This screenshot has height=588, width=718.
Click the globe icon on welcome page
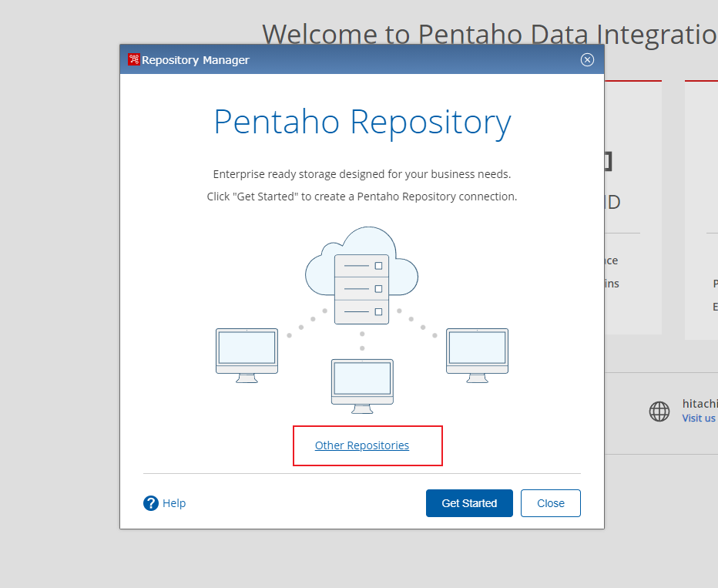pos(659,411)
